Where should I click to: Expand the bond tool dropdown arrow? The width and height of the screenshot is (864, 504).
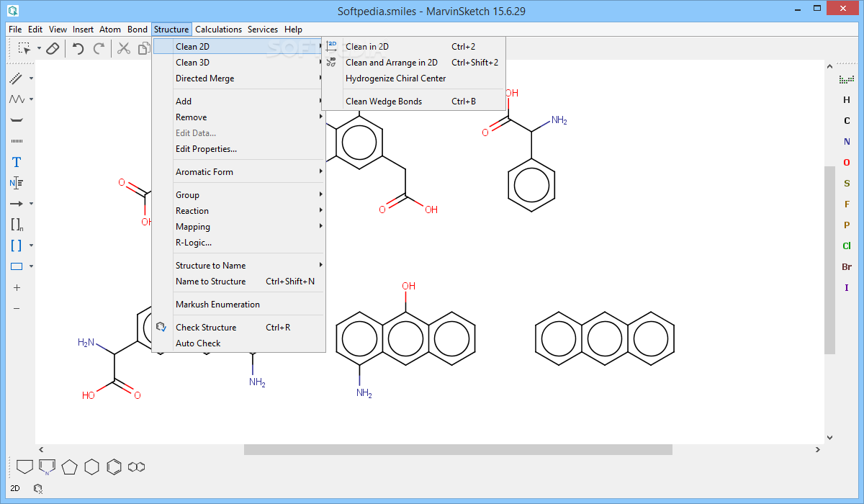click(x=32, y=78)
